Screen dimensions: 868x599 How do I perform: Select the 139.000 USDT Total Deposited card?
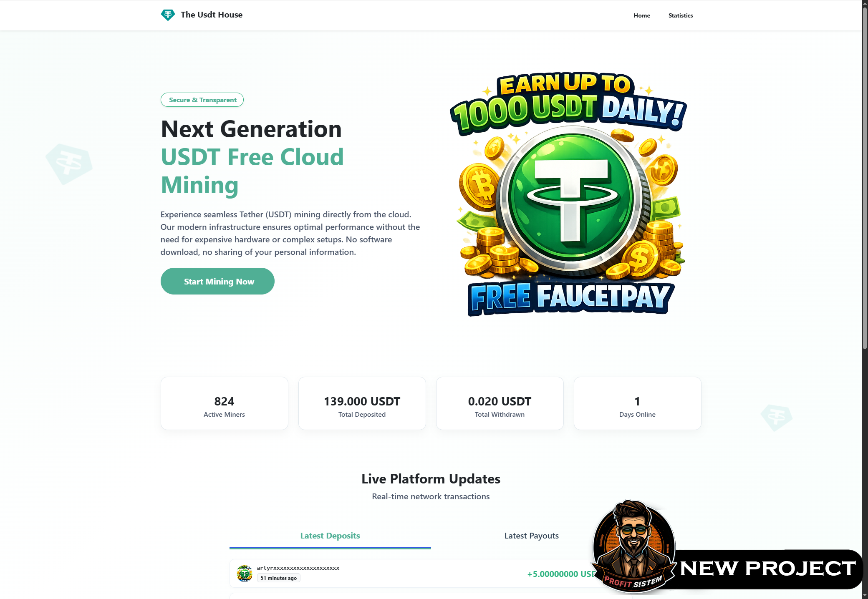click(x=362, y=403)
